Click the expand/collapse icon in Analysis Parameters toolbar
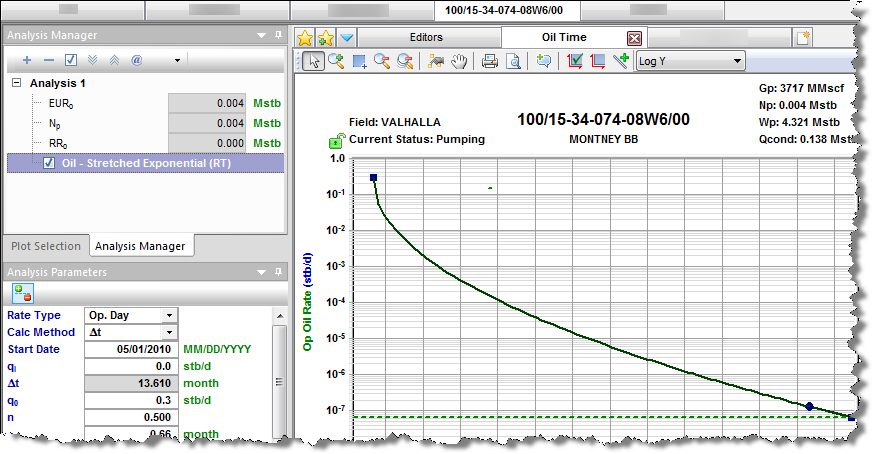Viewport: 872px width, 454px height. click(x=20, y=294)
